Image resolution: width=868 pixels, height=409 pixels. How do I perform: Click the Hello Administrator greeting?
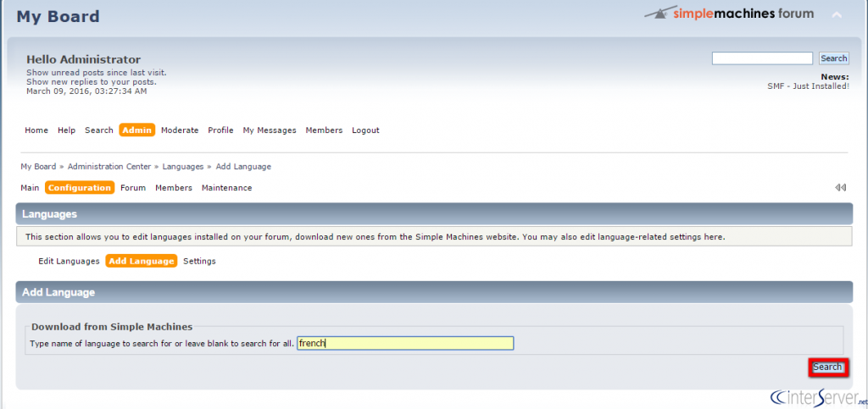84,59
